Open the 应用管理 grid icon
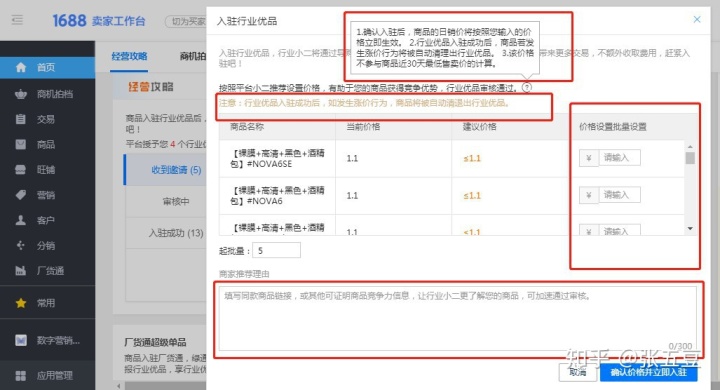This screenshot has width=720, height=390. [21, 376]
